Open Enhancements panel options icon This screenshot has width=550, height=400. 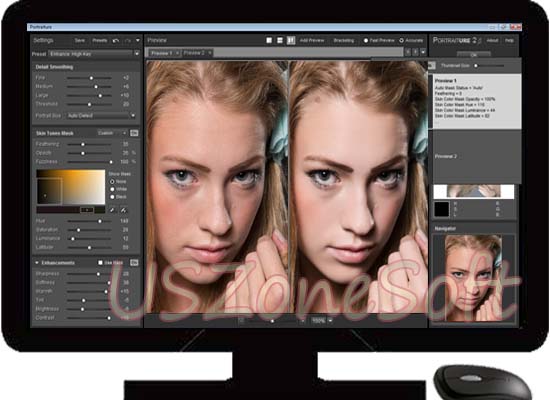coord(134,262)
